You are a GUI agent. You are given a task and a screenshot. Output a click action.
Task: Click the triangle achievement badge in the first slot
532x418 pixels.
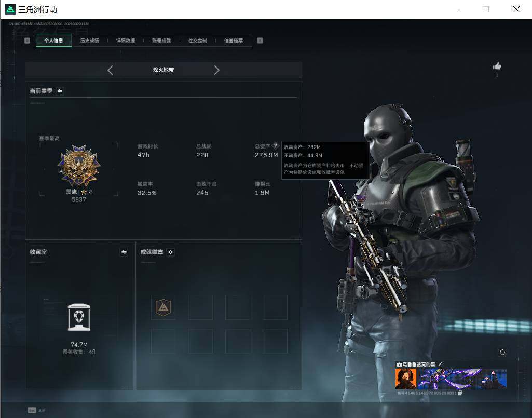(163, 307)
